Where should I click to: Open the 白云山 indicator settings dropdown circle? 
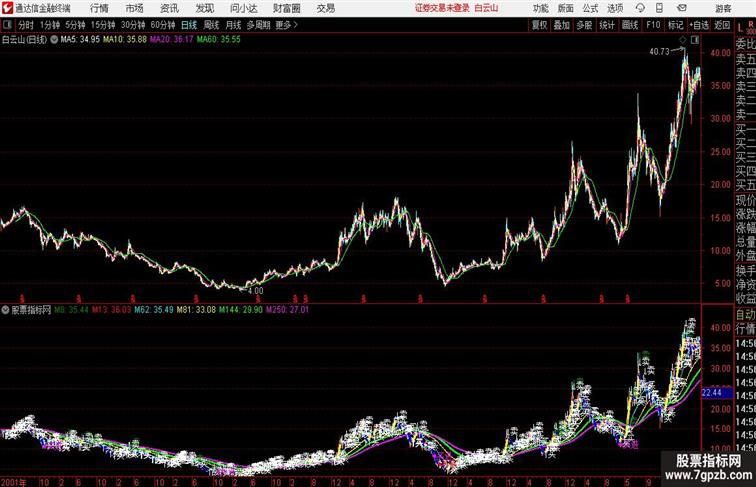click(x=54, y=40)
